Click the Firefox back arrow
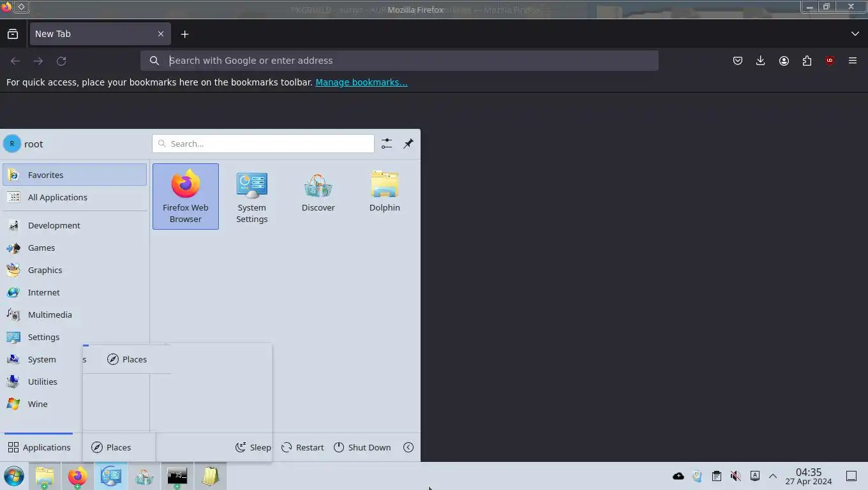This screenshot has height=490, width=868. [x=15, y=61]
